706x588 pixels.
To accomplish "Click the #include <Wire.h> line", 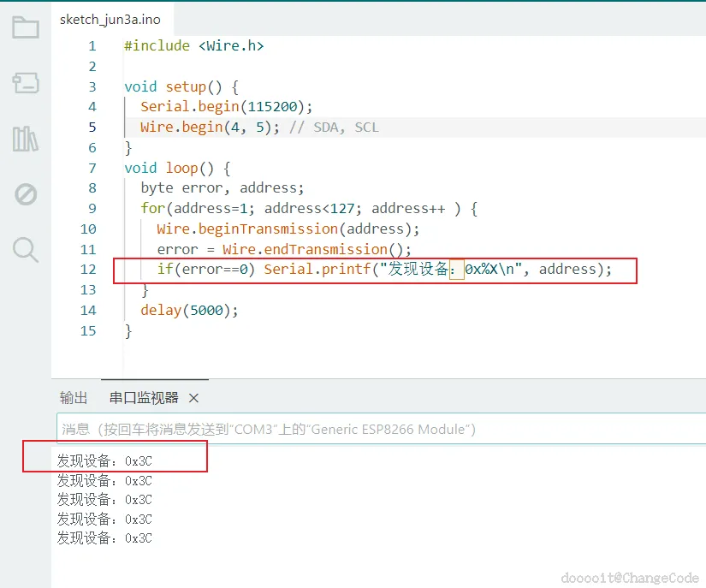I will coord(193,46).
